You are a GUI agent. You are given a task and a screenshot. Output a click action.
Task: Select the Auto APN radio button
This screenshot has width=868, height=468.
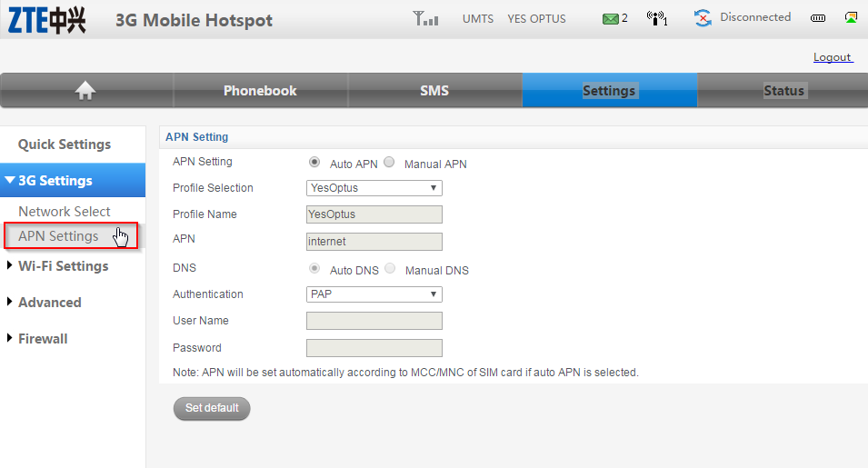[314, 163]
